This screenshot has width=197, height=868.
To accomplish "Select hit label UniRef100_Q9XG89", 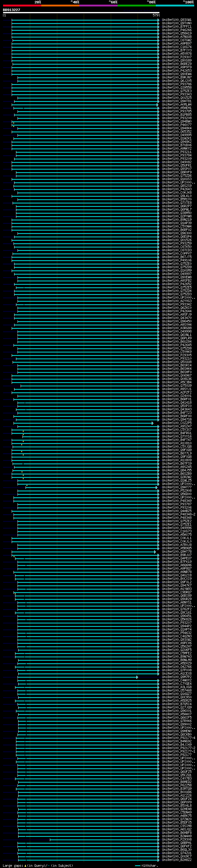I will [177, 60].
